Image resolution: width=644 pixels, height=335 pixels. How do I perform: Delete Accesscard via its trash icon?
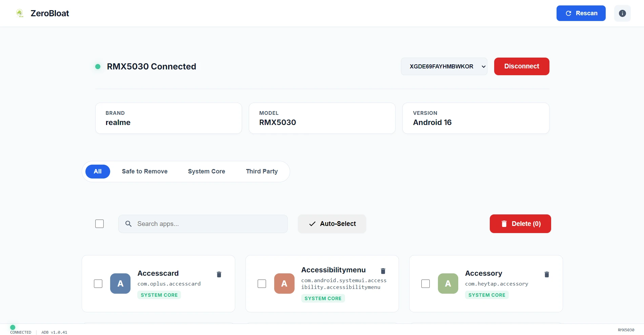219,274
